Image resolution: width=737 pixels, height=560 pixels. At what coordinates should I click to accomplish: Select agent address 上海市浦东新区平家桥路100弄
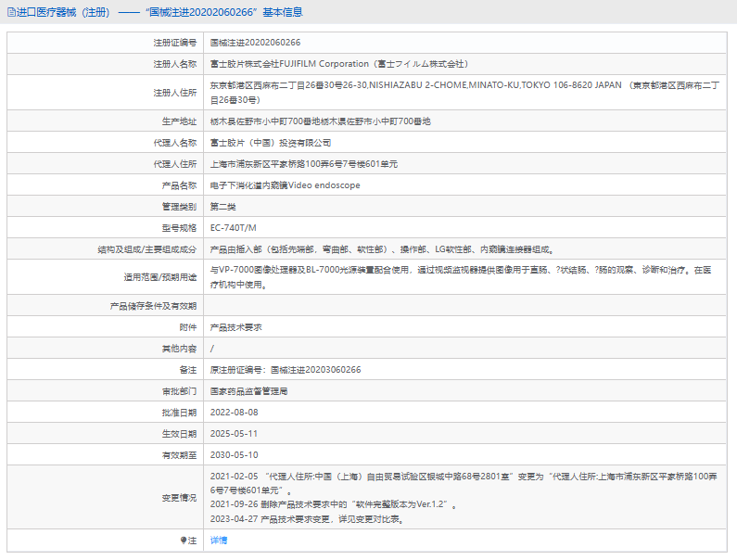(304, 164)
